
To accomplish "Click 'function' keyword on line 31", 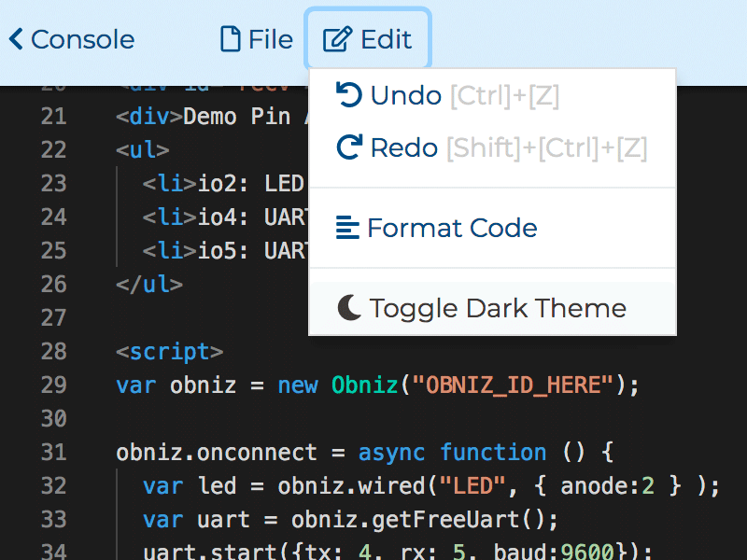I will [x=493, y=453].
